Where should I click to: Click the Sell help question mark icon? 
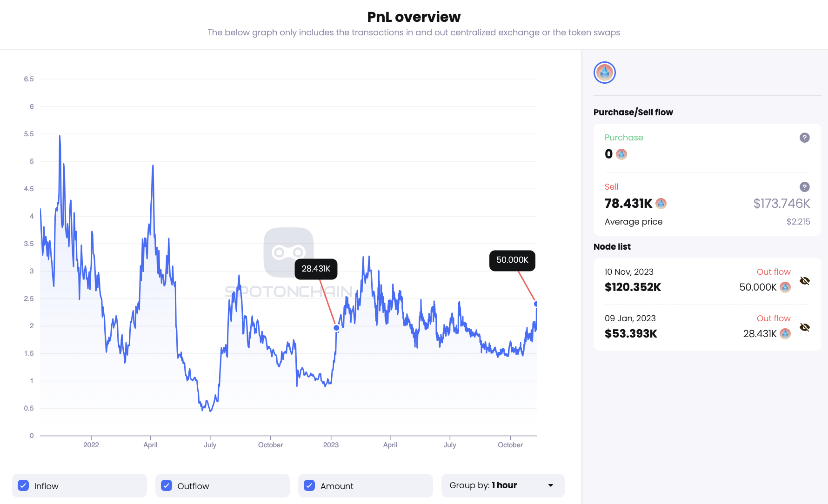tap(804, 187)
